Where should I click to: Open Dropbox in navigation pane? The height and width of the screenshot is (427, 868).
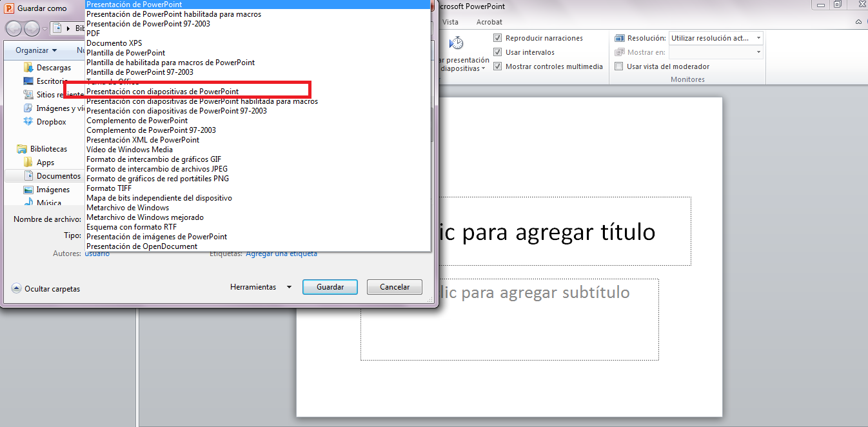point(51,122)
